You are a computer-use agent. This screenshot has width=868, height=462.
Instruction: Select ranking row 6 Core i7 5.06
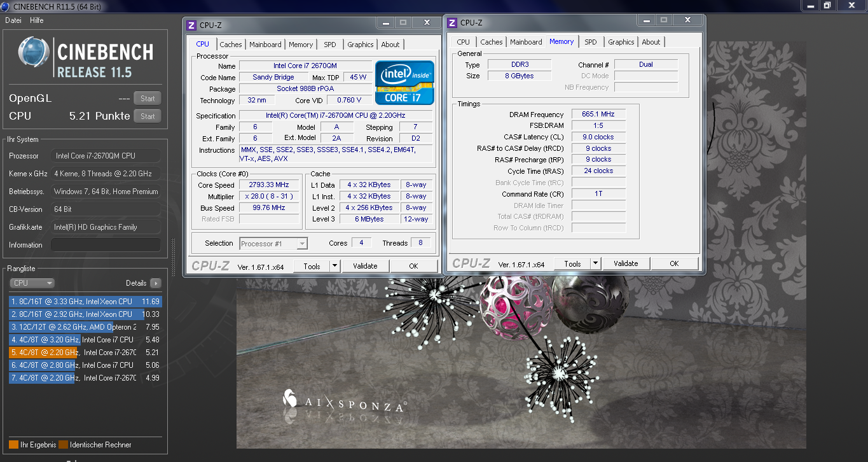(85, 365)
